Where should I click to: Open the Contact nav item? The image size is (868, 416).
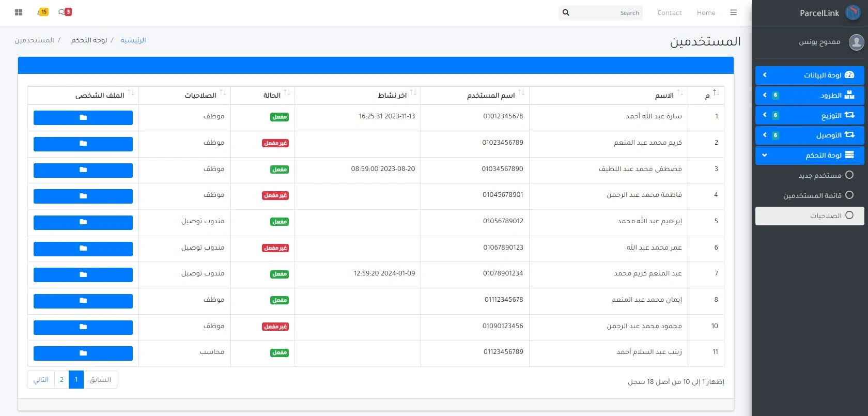pyautogui.click(x=670, y=13)
